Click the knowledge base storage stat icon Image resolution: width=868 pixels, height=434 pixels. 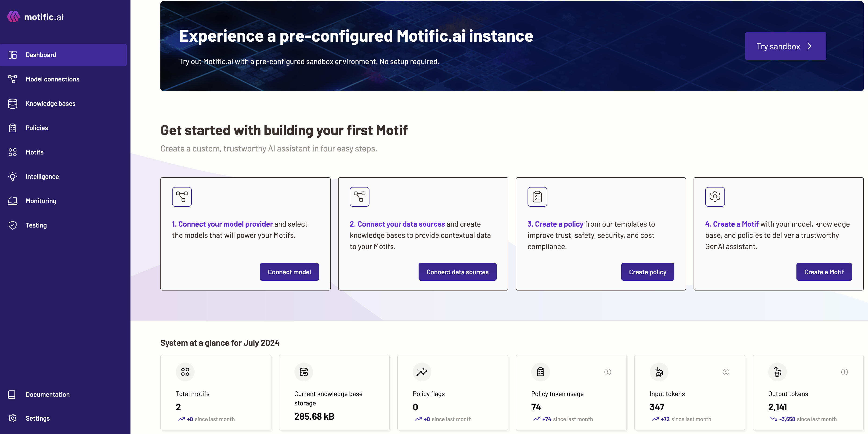[304, 372]
